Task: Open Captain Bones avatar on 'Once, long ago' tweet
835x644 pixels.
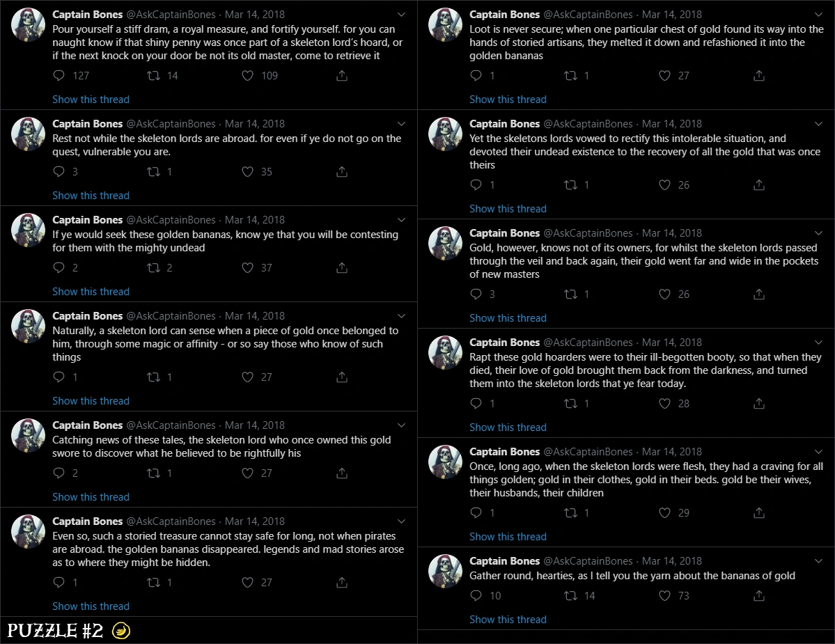Action: (445, 462)
